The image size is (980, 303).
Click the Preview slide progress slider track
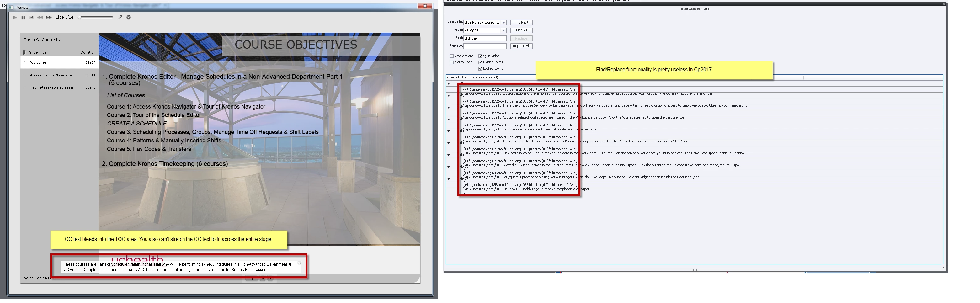click(x=97, y=17)
